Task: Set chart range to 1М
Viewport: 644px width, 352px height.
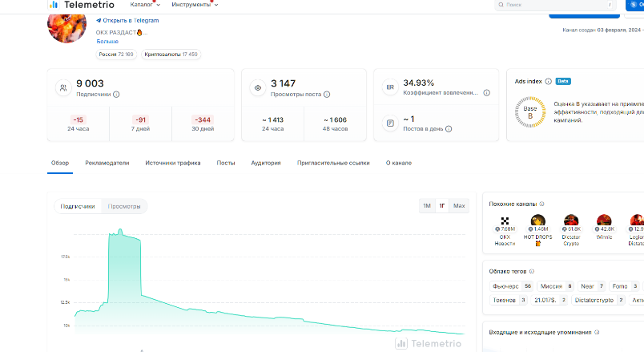Action: pos(427,205)
